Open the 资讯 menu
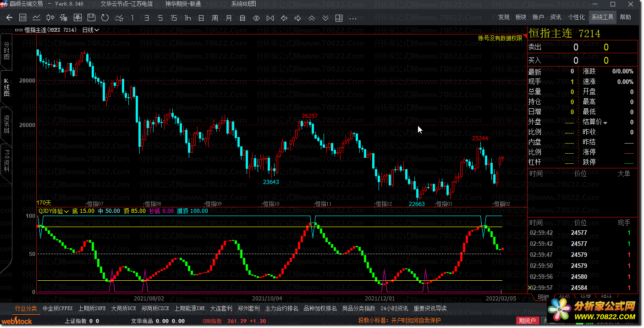 pyautogui.click(x=556, y=17)
